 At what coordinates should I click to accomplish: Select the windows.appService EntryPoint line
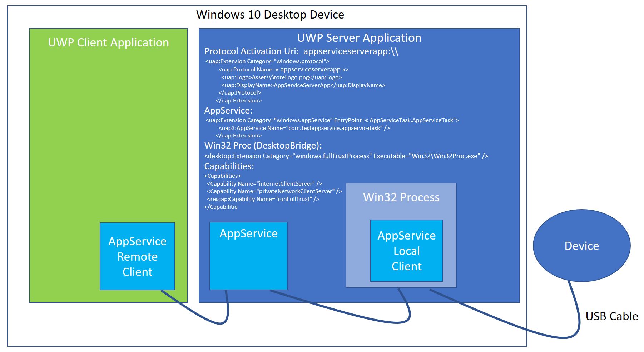click(332, 120)
